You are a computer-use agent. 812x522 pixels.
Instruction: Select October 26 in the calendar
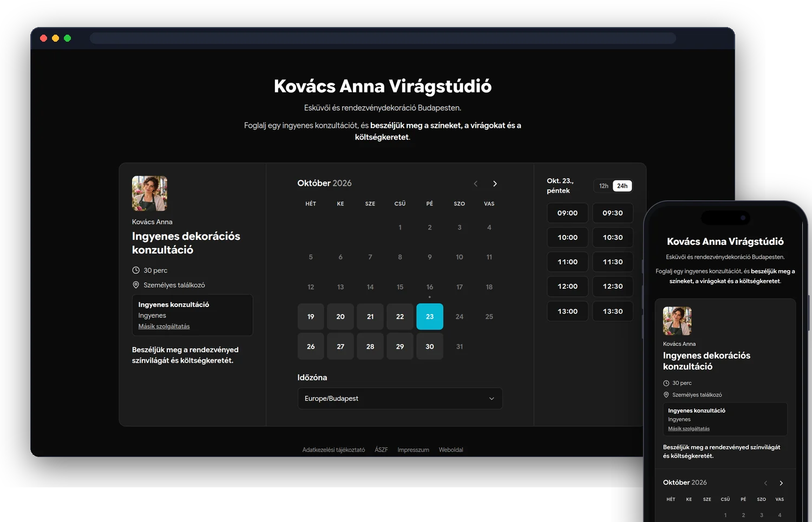point(311,347)
